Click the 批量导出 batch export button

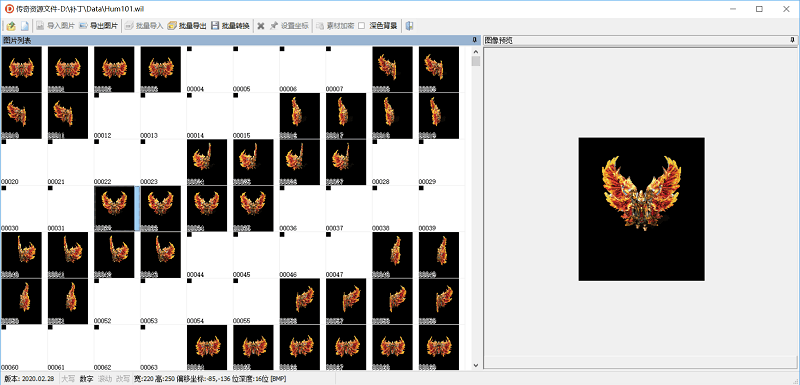[x=187, y=26]
